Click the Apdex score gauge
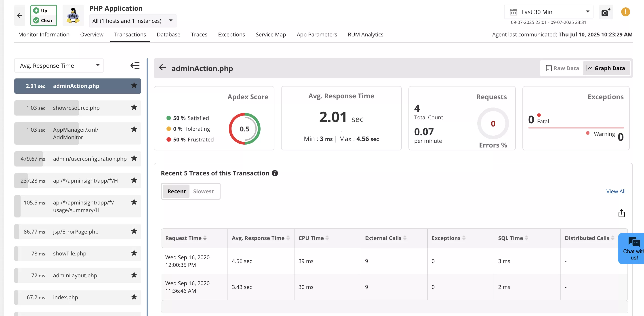Screen dimensions: 644x316 [x=244, y=129]
